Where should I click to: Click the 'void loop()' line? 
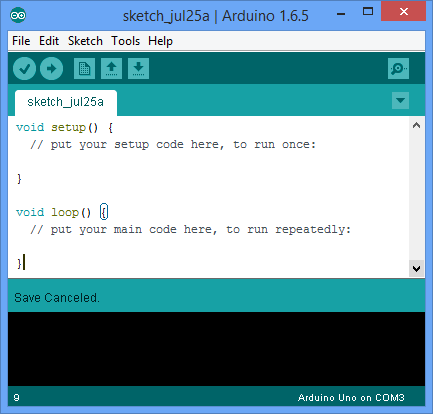pyautogui.click(x=62, y=212)
